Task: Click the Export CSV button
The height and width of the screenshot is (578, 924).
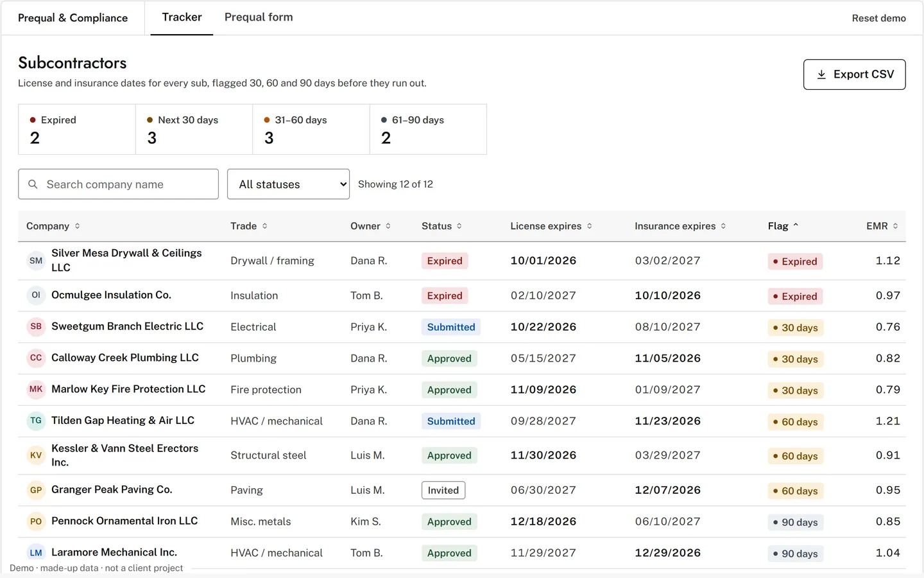Action: point(854,74)
